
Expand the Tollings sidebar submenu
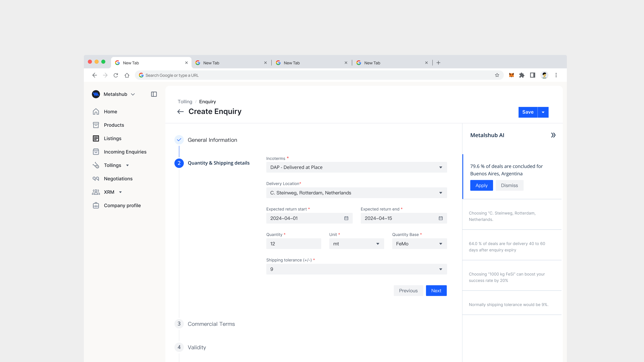pos(127,165)
